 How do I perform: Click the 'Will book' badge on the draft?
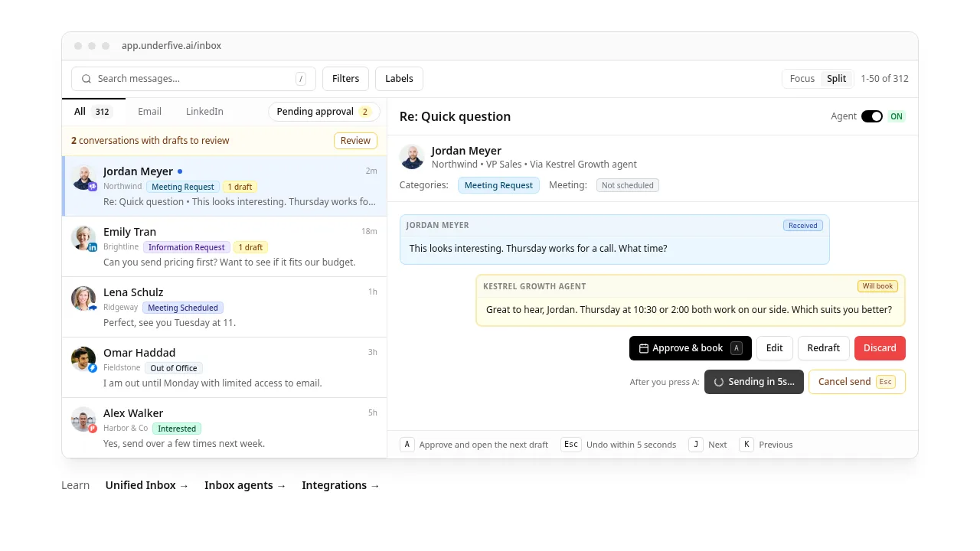coord(877,286)
